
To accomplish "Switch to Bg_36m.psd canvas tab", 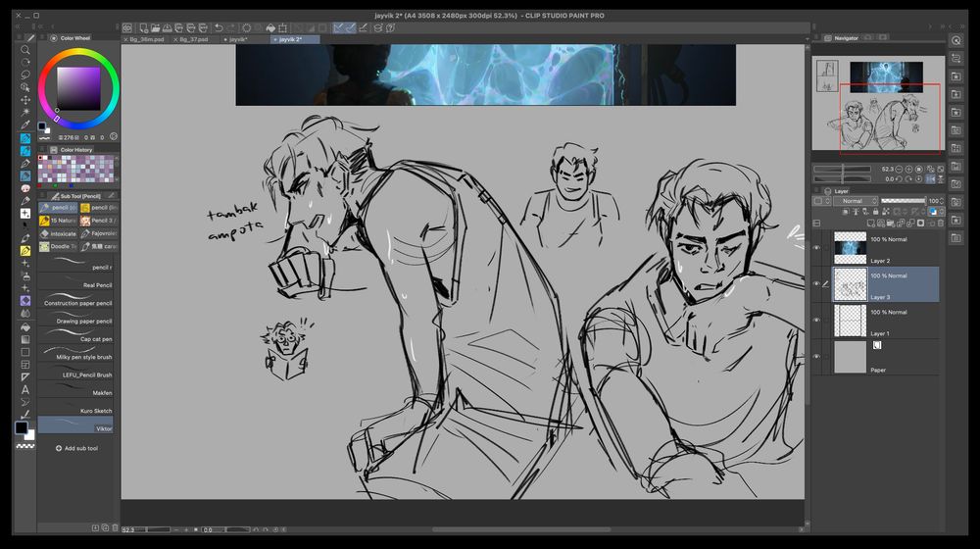I will [146, 39].
